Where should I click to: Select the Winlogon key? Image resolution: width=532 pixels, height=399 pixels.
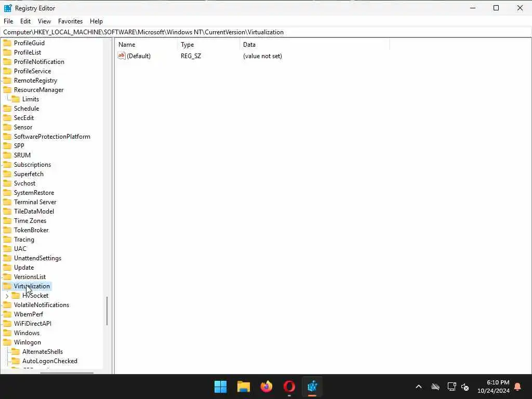tap(28, 342)
